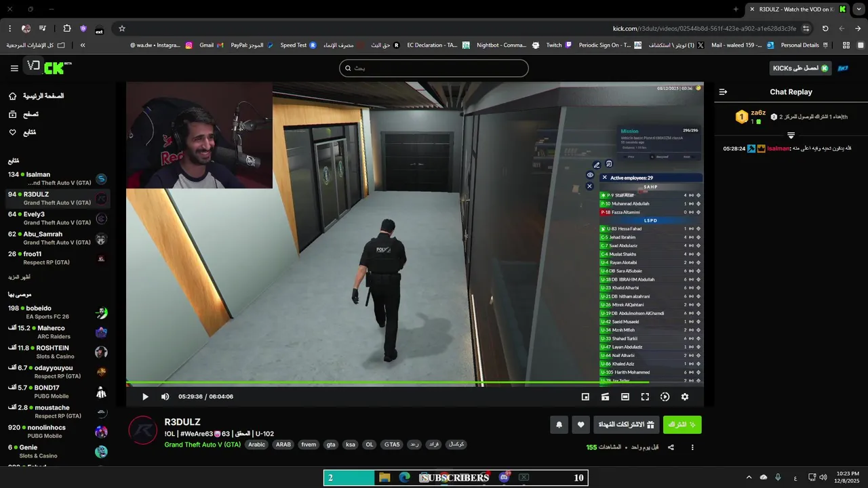Image resolution: width=868 pixels, height=488 pixels.
Task: Focus the Kick search box
Action: [x=434, y=68]
